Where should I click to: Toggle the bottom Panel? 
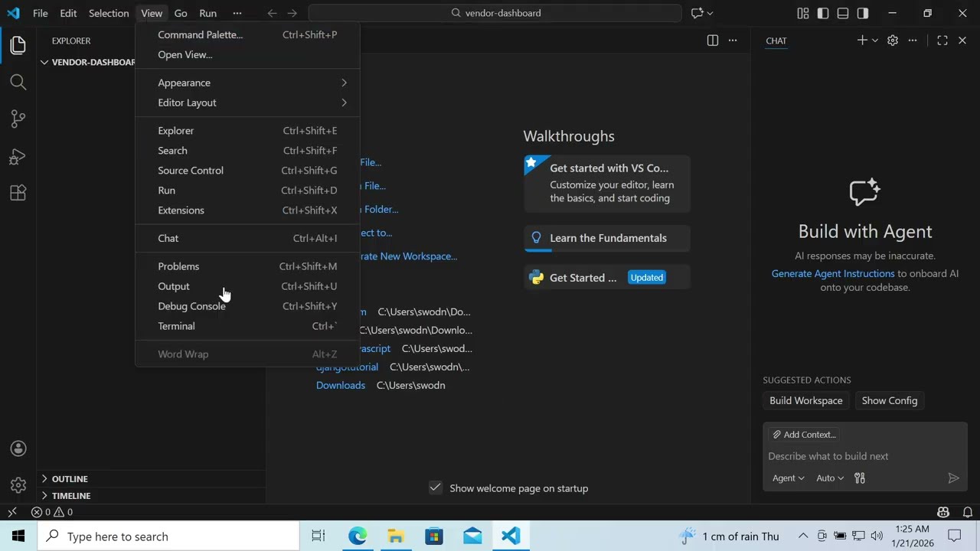pyautogui.click(x=843, y=13)
